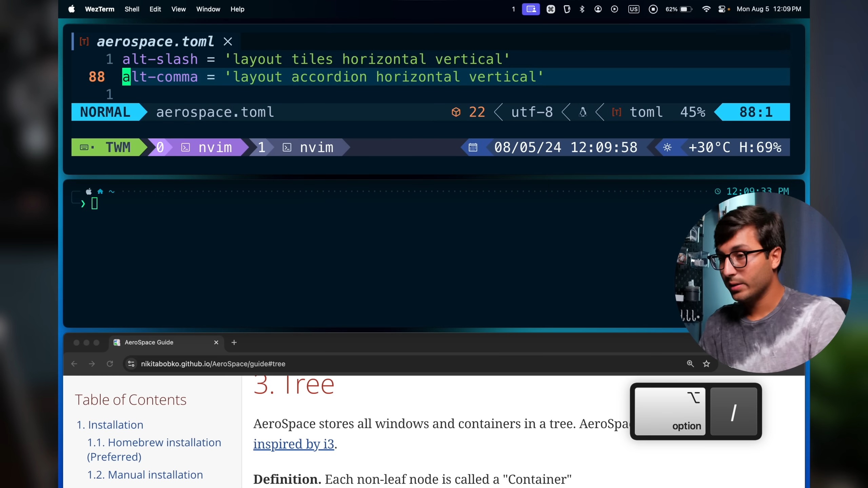Click the Bluetooth icon in menu bar
Screen dimensions: 868x488
582,9
